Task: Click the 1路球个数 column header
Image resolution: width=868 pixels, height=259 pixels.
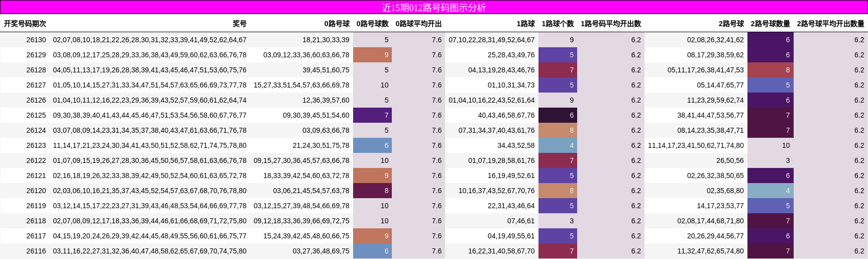Action: coord(558,24)
